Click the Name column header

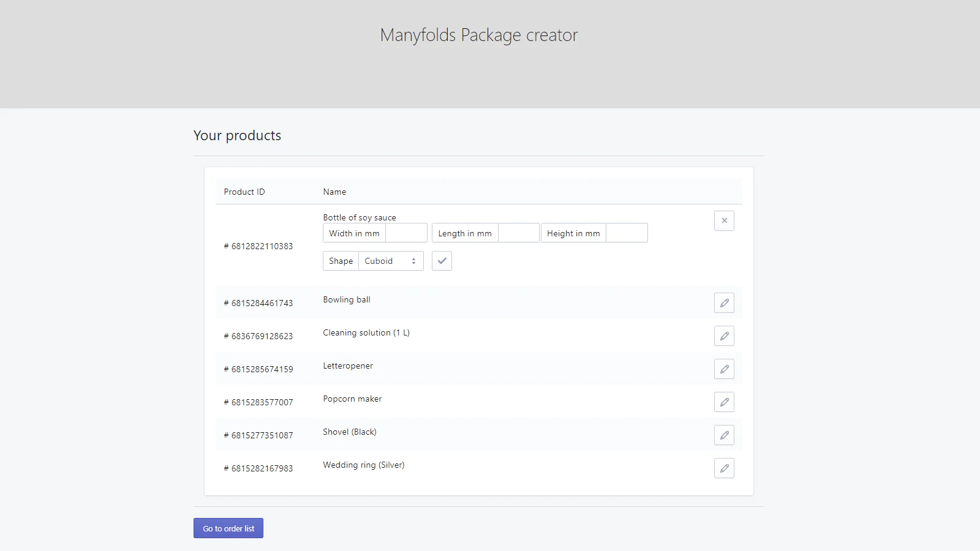(334, 192)
